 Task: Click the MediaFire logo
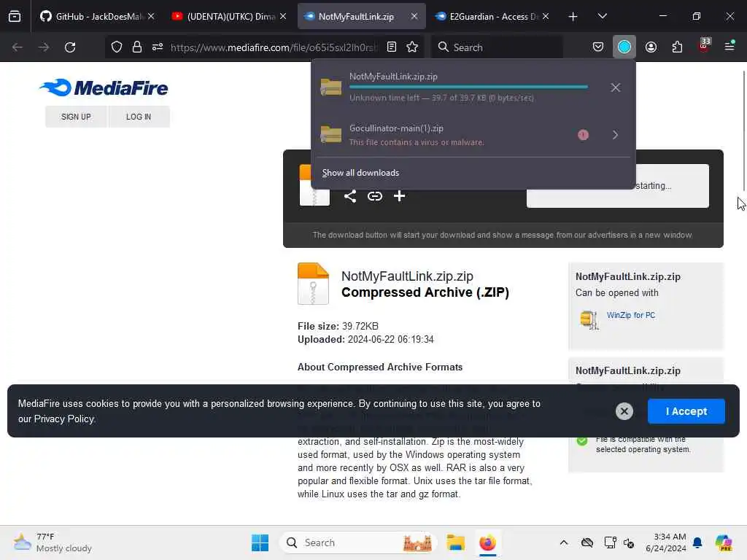pos(104,88)
